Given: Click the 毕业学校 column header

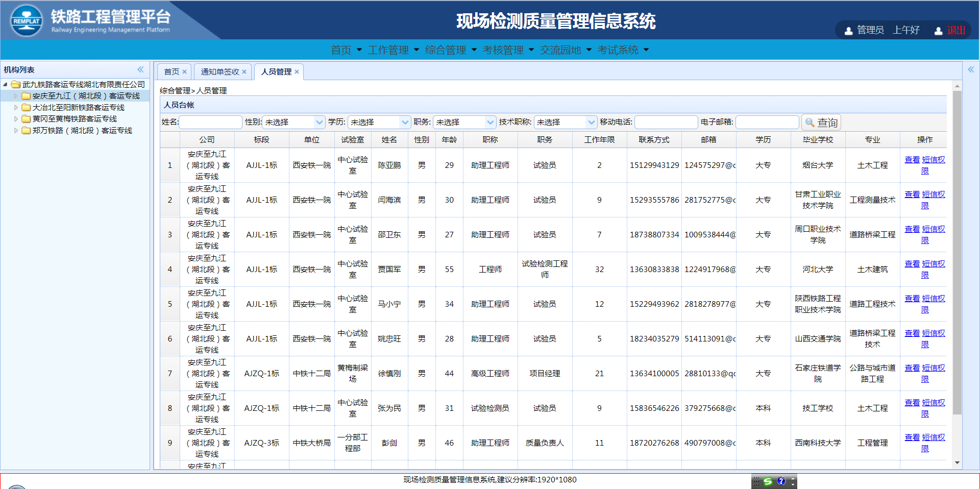Looking at the screenshot, I should (x=818, y=140).
